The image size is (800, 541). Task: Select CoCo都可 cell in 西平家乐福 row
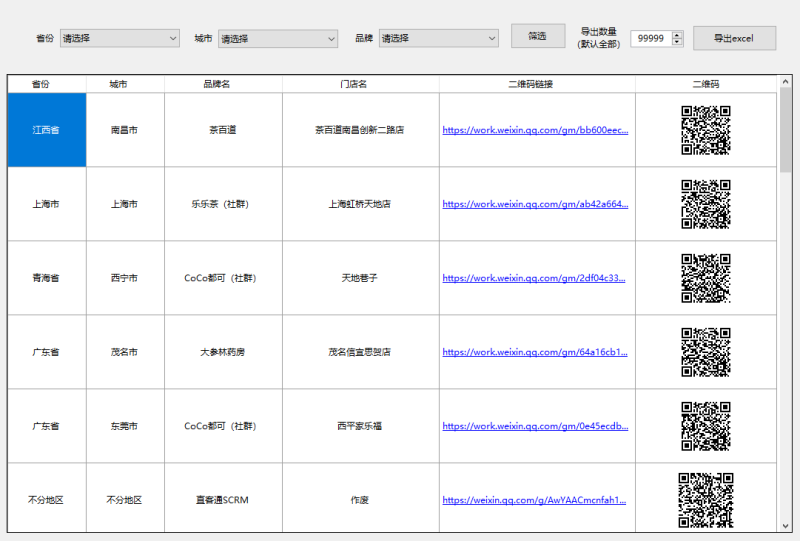(223, 426)
